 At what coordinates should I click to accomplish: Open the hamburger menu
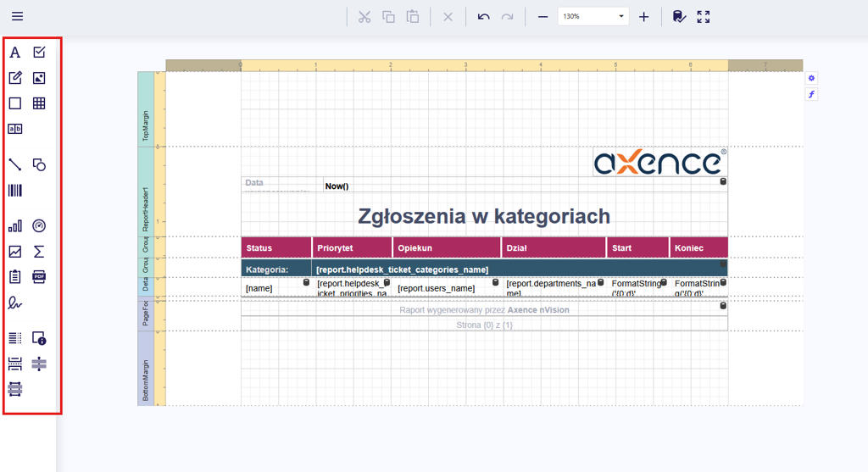pyautogui.click(x=17, y=16)
